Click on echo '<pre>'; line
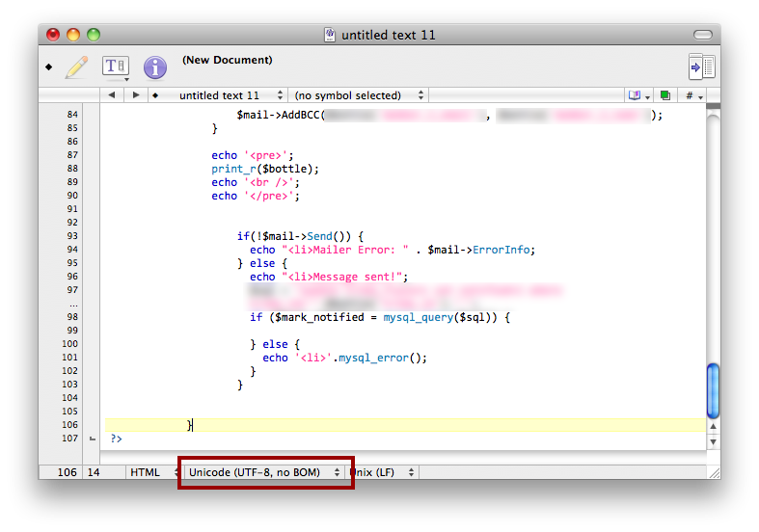The height and width of the screenshot is (532, 759). click(x=252, y=155)
